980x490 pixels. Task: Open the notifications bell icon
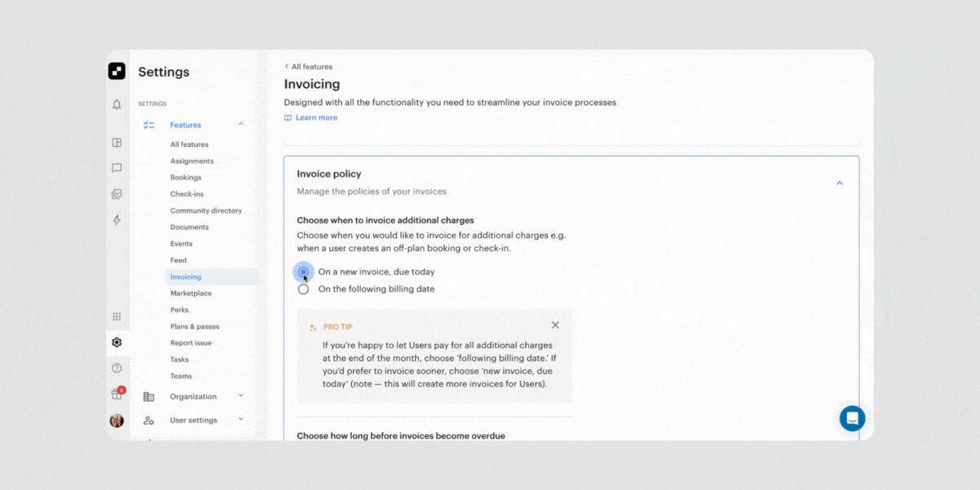116,105
